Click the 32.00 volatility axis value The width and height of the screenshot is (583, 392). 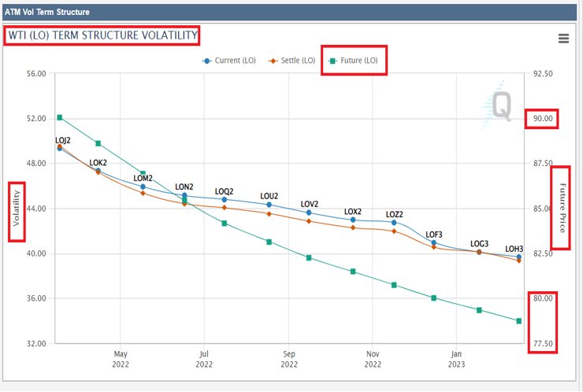tap(36, 344)
